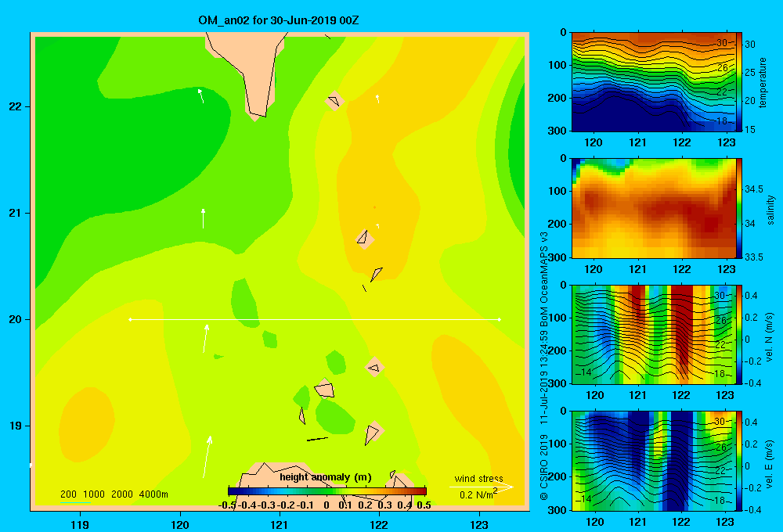
Task: Open the eastward velocity section plot
Action: click(654, 461)
